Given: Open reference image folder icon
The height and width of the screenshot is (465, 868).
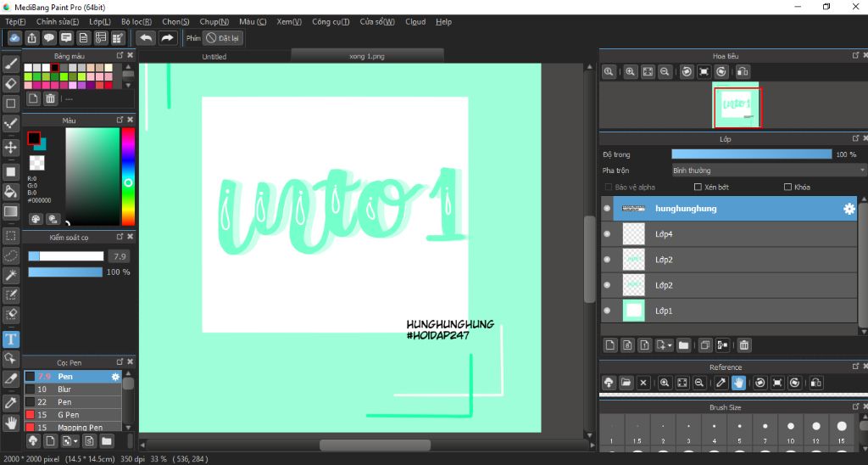Looking at the screenshot, I should pyautogui.click(x=626, y=383).
